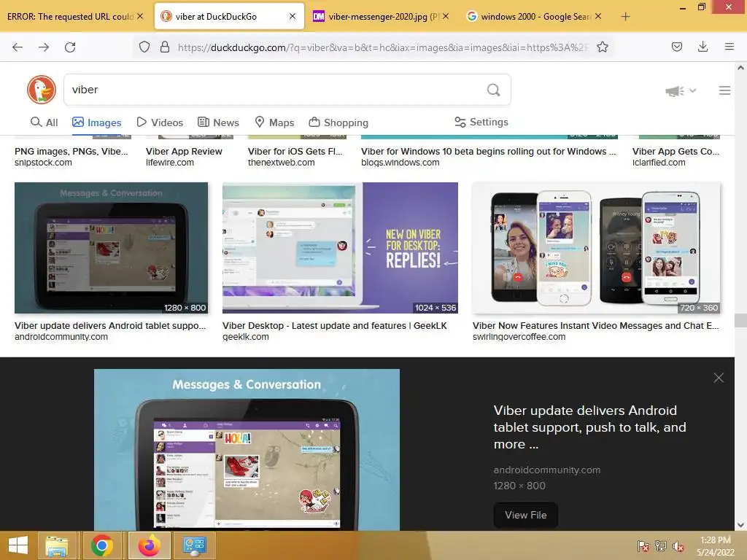Go forward with the browser forward arrow
747x560 pixels.
(x=44, y=47)
